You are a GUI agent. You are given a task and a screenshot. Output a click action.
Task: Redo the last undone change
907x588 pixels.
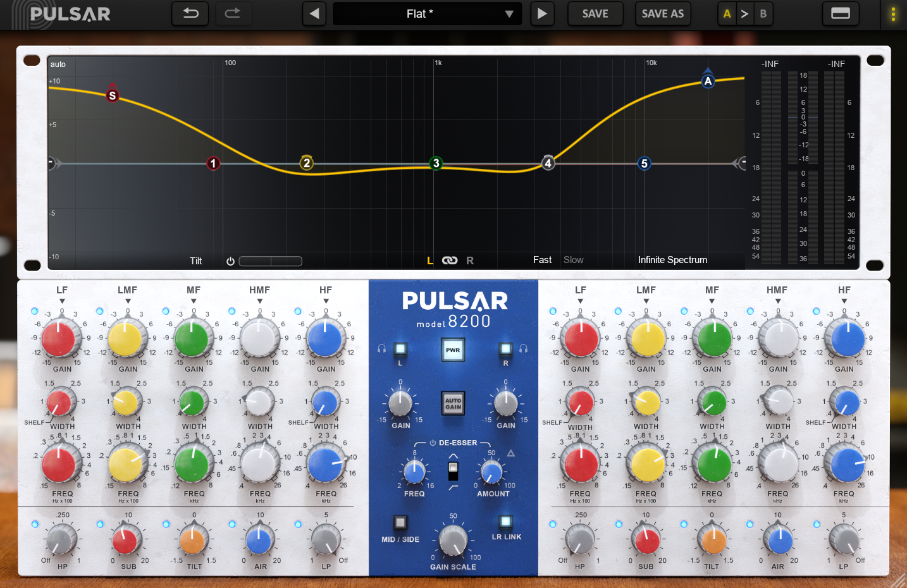[x=233, y=13]
